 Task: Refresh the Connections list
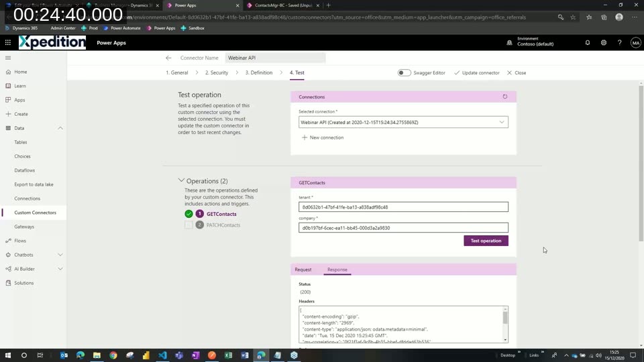click(504, 97)
